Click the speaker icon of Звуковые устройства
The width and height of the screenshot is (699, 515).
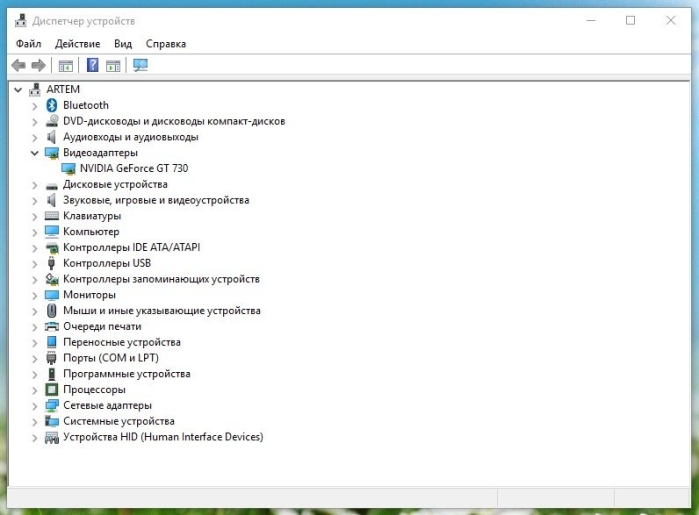pos(52,200)
